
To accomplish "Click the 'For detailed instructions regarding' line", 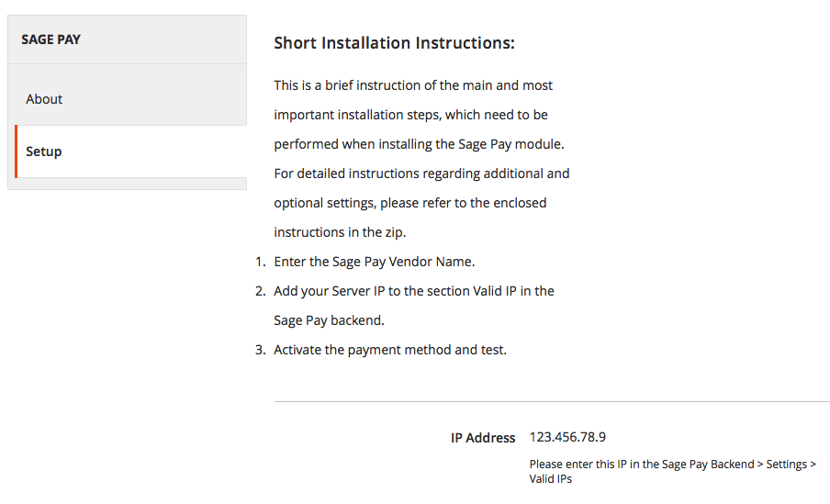I will click(421, 174).
